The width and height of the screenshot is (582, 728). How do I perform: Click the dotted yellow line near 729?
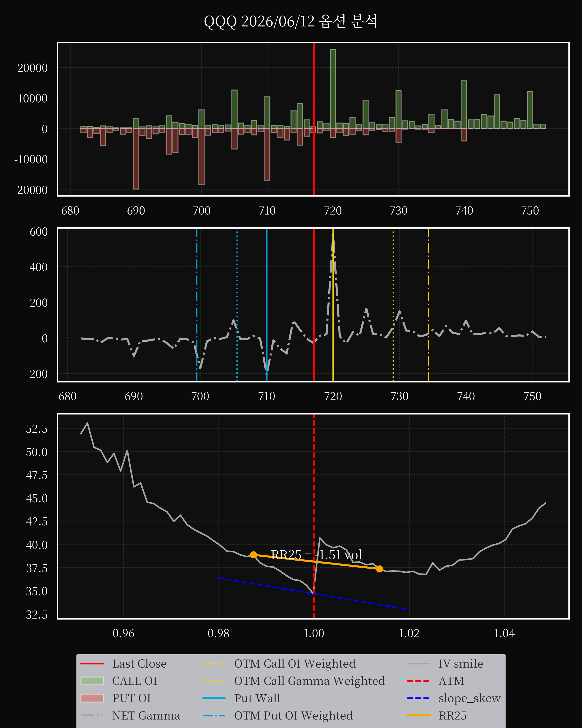[393, 305]
